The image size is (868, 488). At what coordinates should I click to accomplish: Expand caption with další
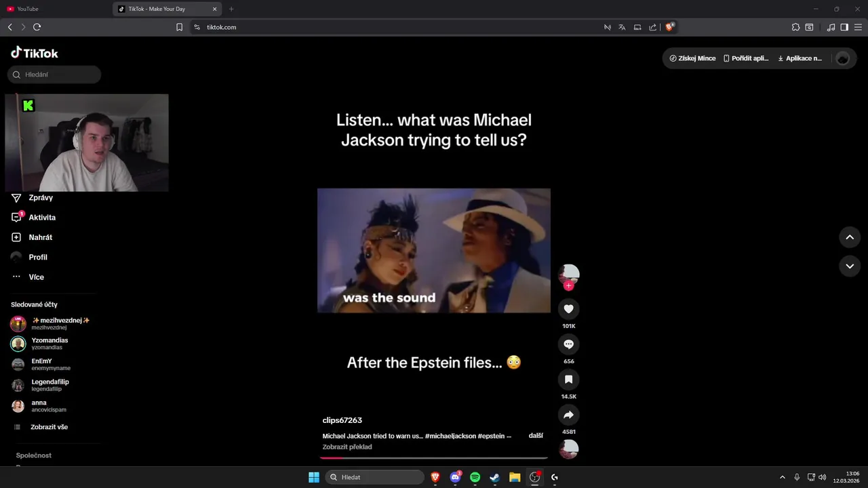(x=536, y=436)
